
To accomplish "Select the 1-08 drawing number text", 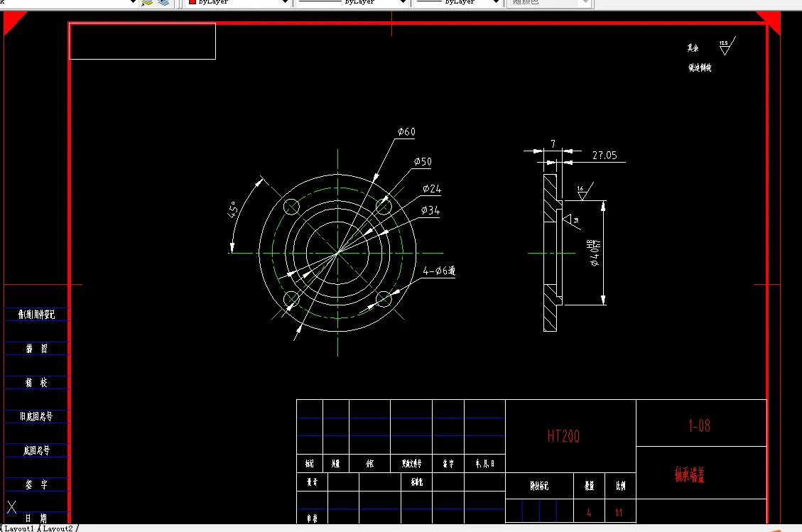I will (x=699, y=425).
